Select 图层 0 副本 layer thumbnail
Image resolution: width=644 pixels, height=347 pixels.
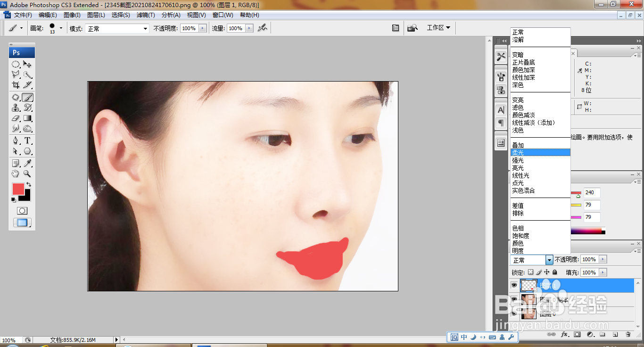point(528,299)
